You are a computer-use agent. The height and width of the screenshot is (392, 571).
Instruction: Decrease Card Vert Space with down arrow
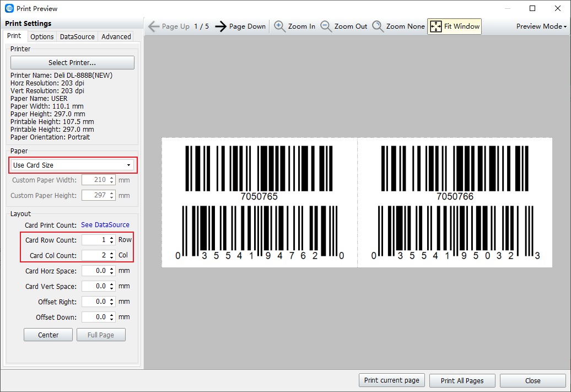click(112, 289)
